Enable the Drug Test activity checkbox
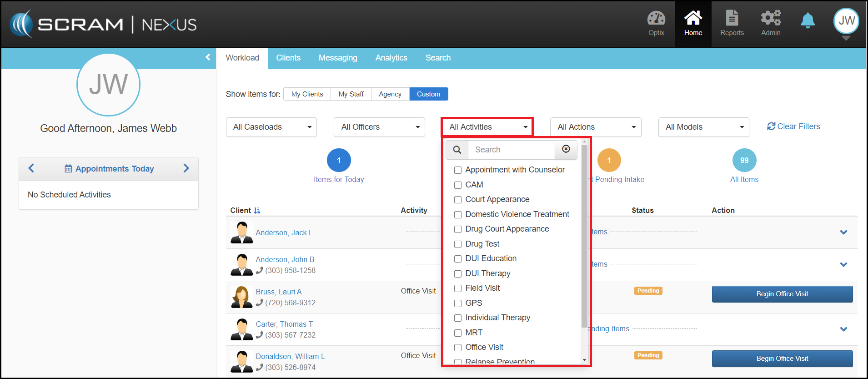The image size is (868, 379). click(x=458, y=244)
